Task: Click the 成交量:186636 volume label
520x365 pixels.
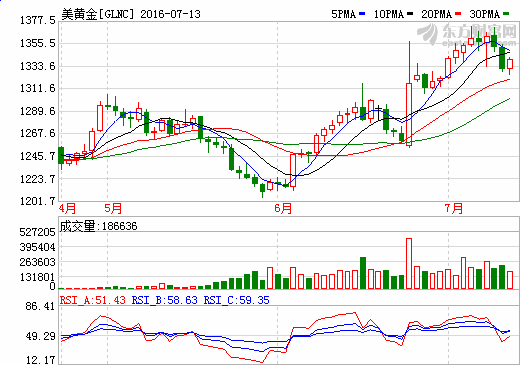Action: point(98,226)
